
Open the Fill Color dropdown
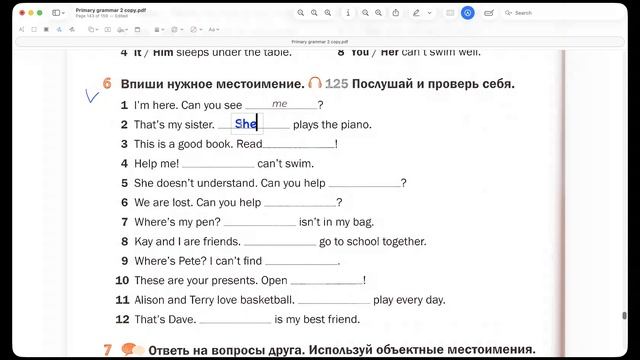tap(196, 29)
